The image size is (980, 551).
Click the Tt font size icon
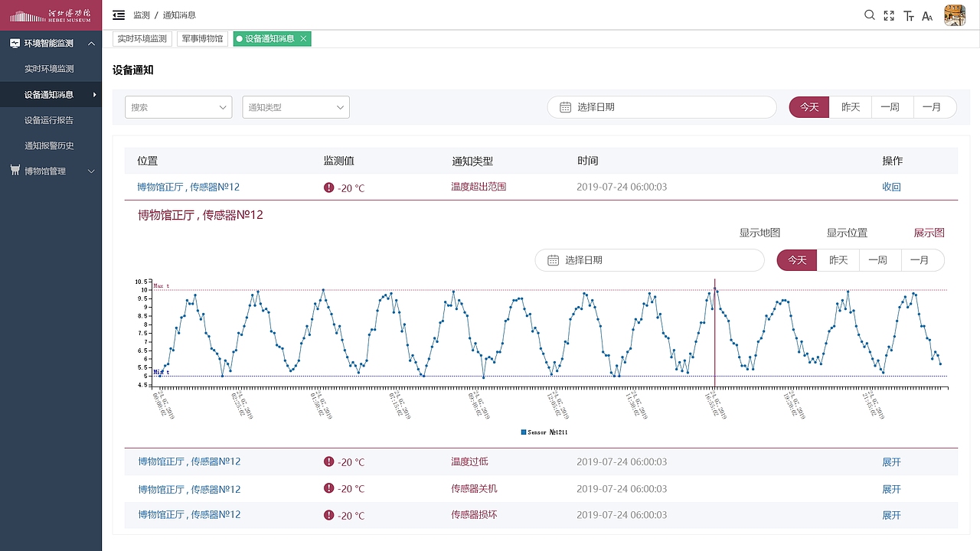pyautogui.click(x=909, y=16)
